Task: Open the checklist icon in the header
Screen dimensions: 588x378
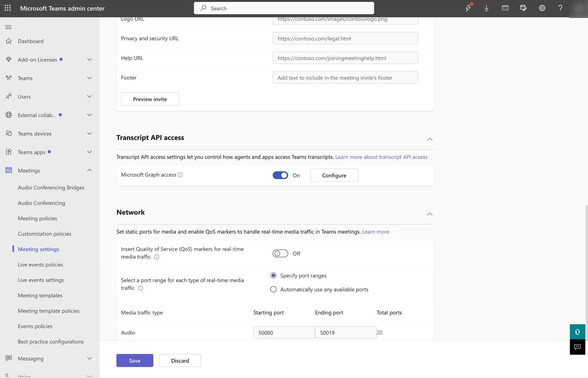Action: pyautogui.click(x=523, y=8)
